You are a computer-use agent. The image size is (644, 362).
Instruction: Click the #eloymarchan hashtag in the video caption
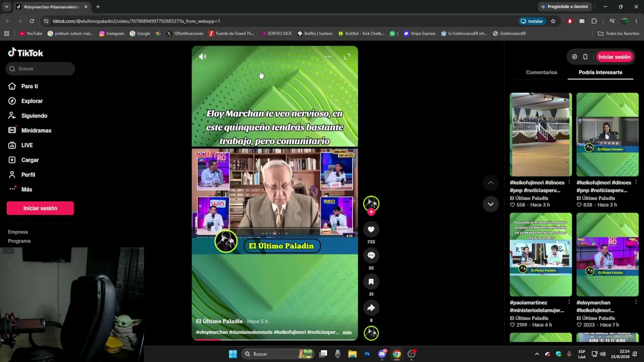(x=212, y=332)
